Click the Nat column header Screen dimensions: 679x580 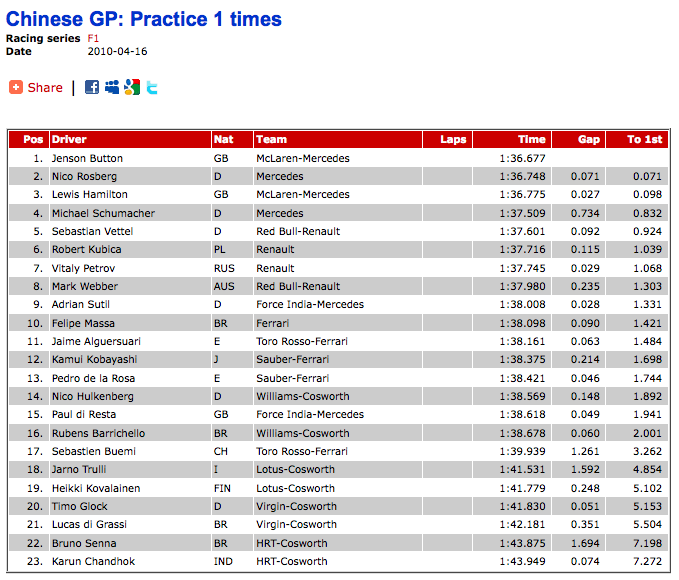[x=223, y=140]
